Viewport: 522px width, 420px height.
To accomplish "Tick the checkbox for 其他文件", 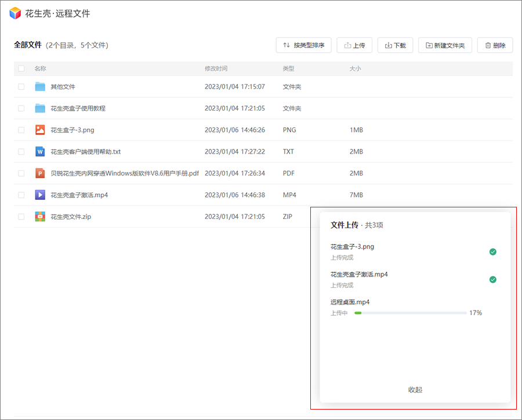I will pyautogui.click(x=21, y=87).
